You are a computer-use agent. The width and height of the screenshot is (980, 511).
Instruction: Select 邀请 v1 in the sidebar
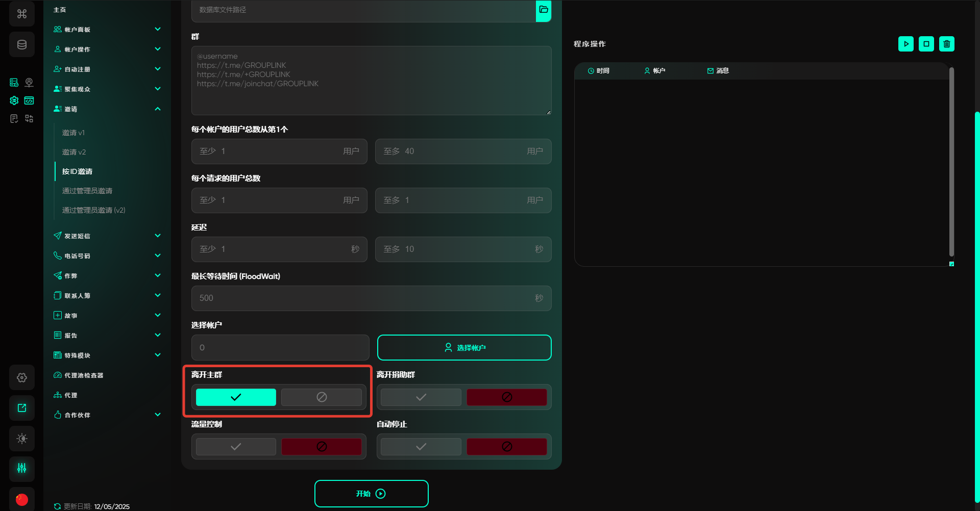pyautogui.click(x=73, y=133)
